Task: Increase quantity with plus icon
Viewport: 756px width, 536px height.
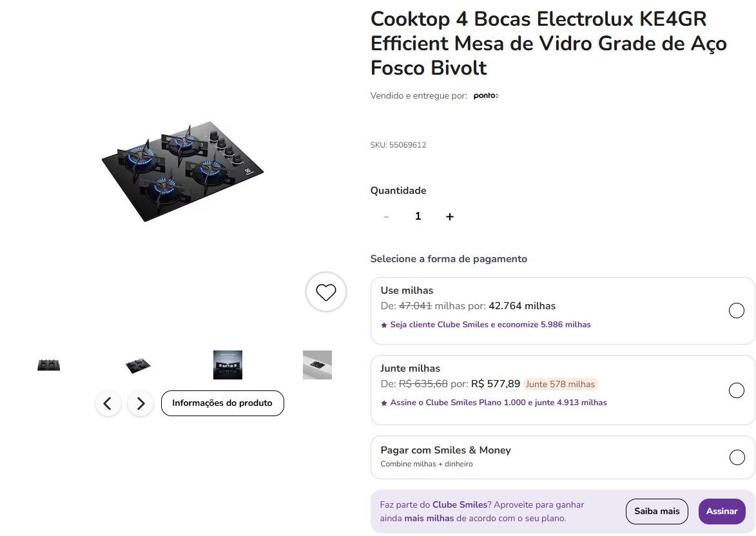Action: (450, 217)
